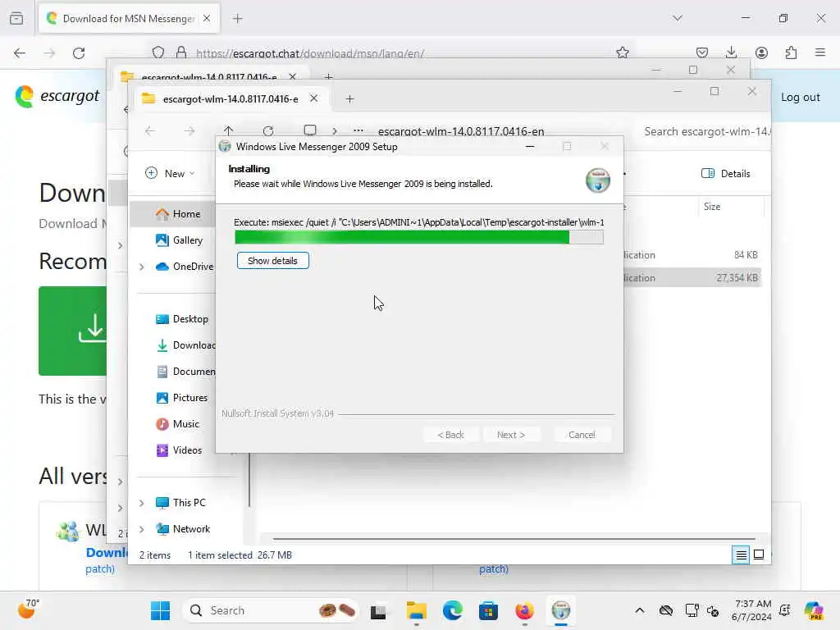The width and height of the screenshot is (840, 630).
Task: Click the < Back button in Setup
Action: click(x=450, y=435)
